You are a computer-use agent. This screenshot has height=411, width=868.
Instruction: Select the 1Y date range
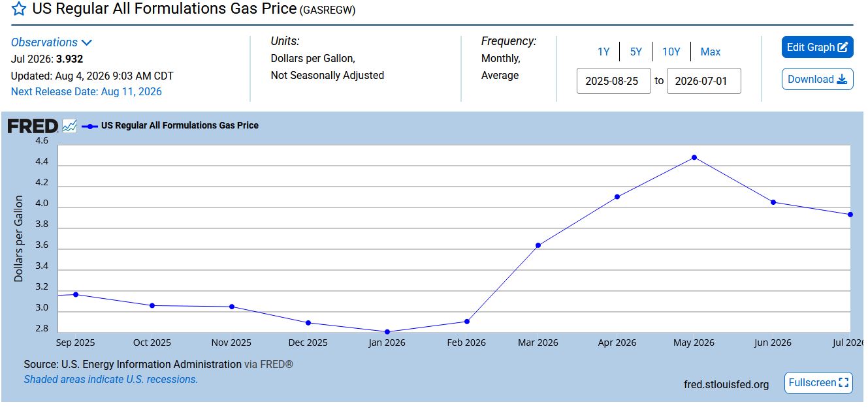coord(603,52)
